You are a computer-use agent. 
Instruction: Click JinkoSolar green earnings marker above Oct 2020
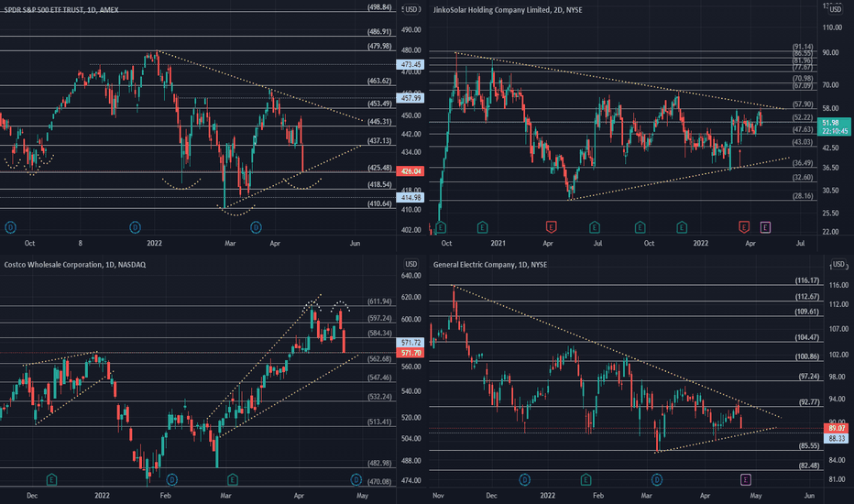[441, 227]
